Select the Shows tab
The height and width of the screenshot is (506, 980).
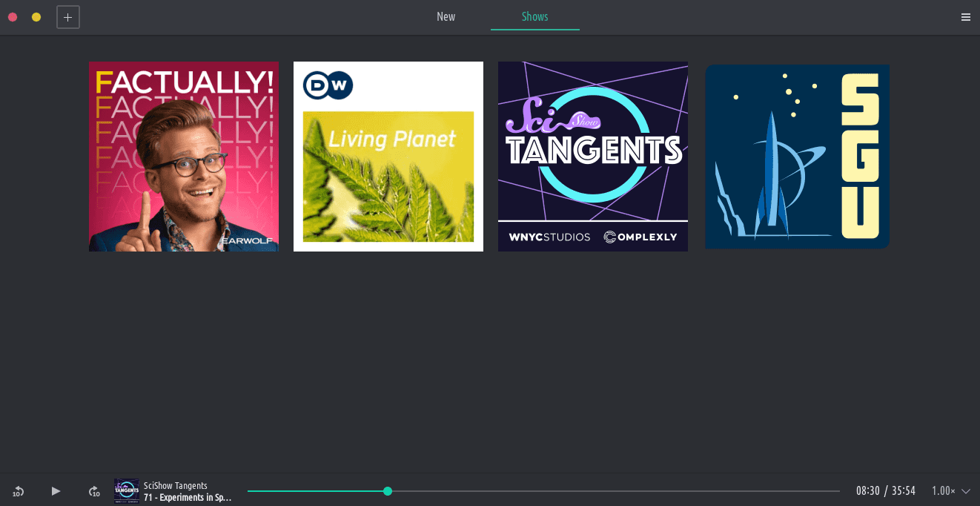(x=534, y=17)
